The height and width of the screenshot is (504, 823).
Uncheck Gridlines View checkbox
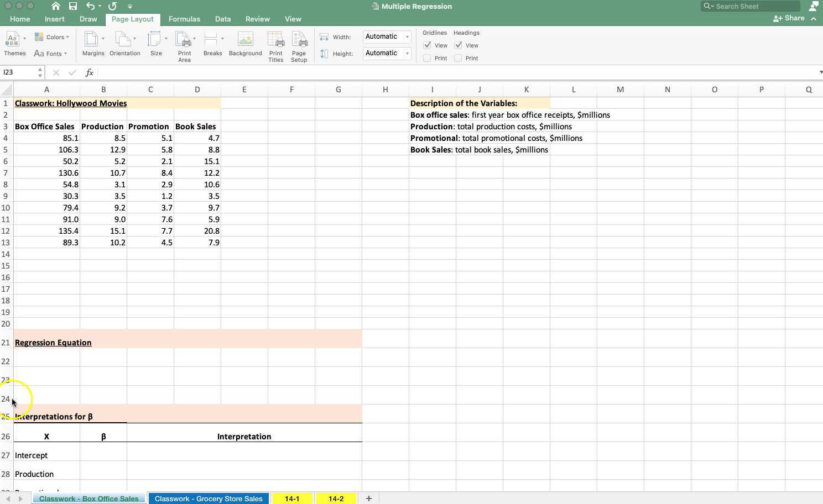pos(426,45)
